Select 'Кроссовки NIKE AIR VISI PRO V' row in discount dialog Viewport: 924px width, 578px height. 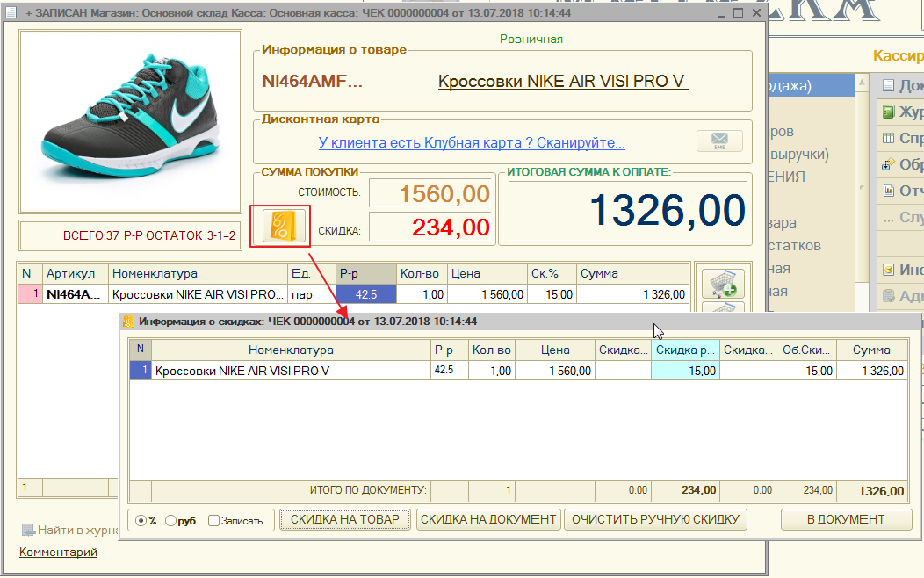[291, 371]
